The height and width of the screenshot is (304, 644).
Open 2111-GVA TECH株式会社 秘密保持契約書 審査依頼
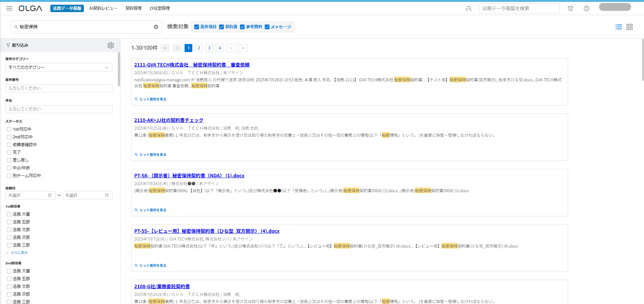tap(192, 65)
